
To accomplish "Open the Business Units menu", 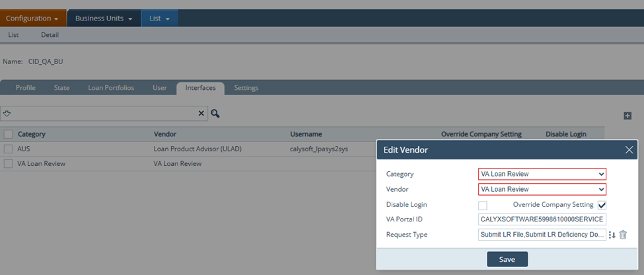I will click(x=104, y=18).
